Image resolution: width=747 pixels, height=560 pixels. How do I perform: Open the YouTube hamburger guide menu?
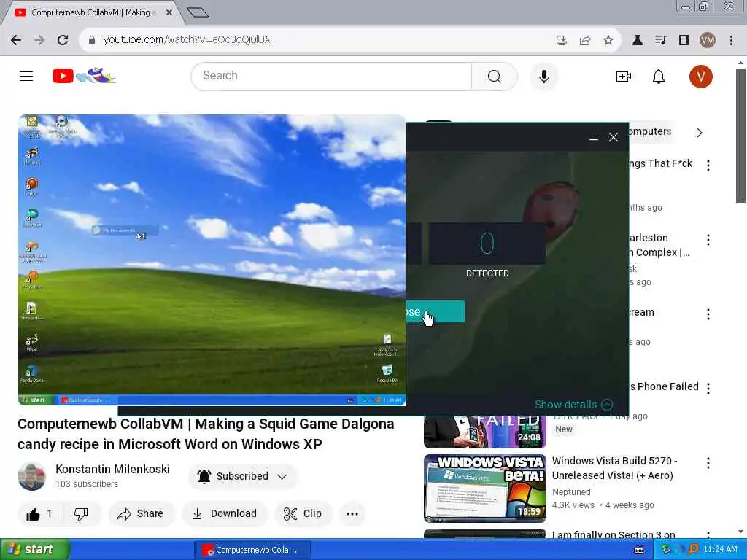26,76
